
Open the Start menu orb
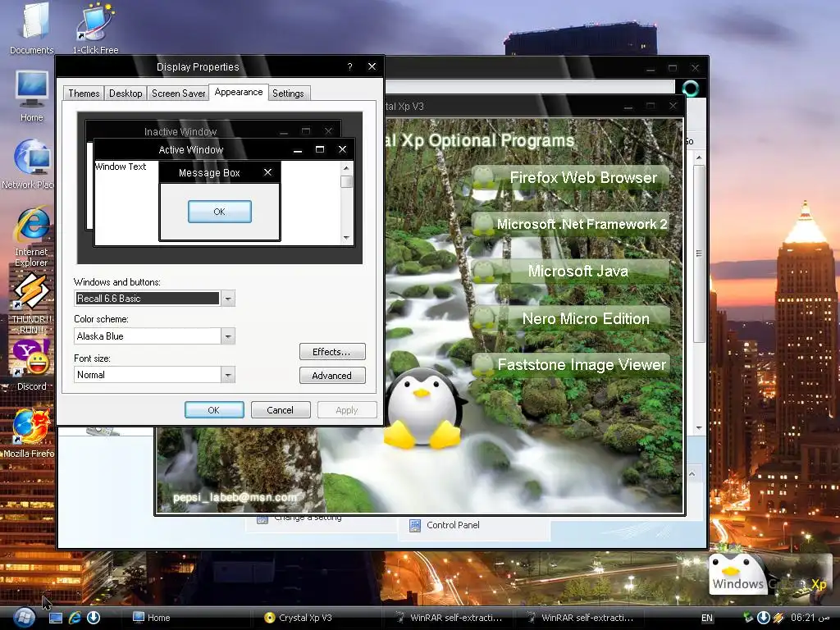22,617
